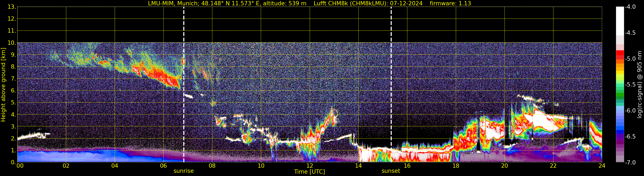
Task: Select the "LMU-MIM, Munich" station title text
Action: [x=173, y=3]
